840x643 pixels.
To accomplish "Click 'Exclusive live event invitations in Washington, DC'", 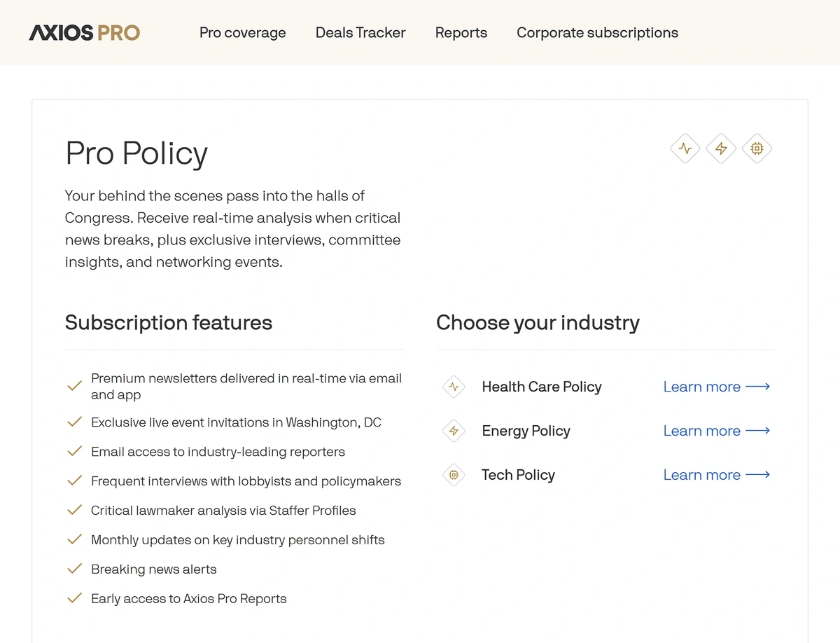I will coord(237,422).
